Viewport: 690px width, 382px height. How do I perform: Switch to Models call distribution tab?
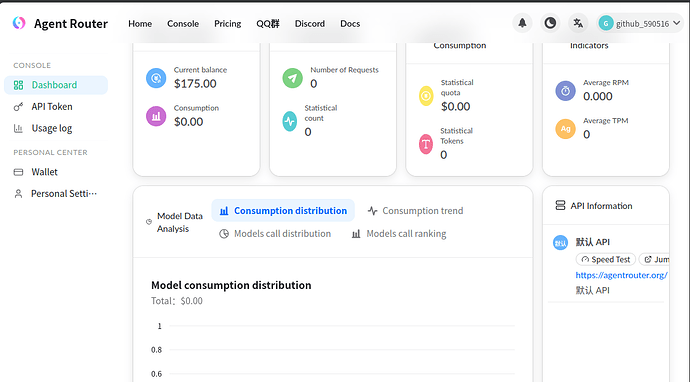click(275, 234)
